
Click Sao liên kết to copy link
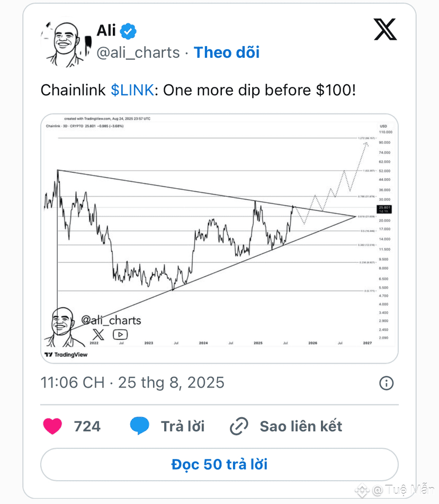tap(301, 427)
